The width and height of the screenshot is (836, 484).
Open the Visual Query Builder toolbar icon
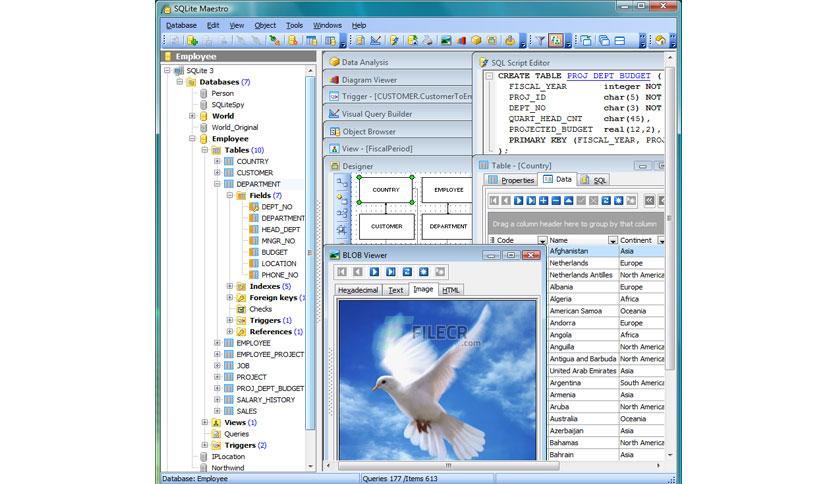(x=375, y=41)
